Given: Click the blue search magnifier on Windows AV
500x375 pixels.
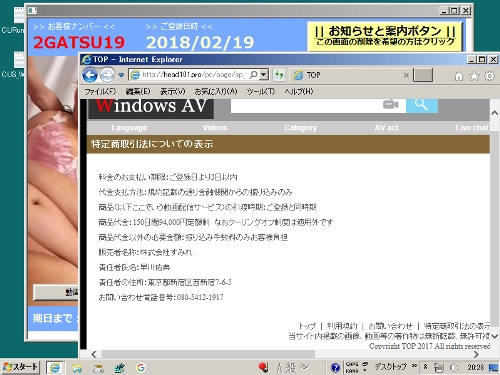Looking at the screenshot, I should pos(422,105).
